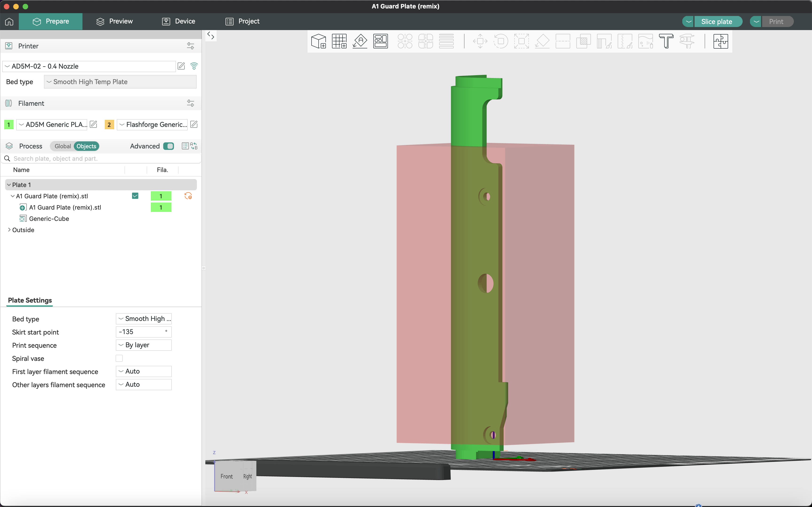The image size is (812, 507).
Task: Open the Assembly view puzzle icon
Action: [x=720, y=41]
